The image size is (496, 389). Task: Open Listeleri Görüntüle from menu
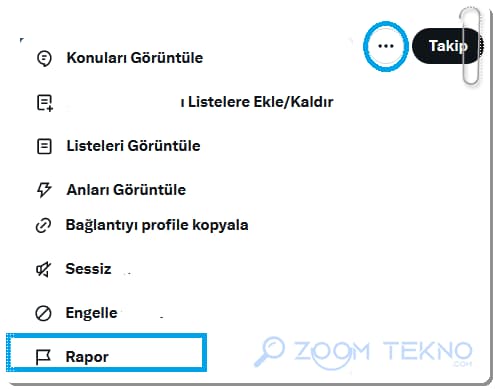click(133, 146)
